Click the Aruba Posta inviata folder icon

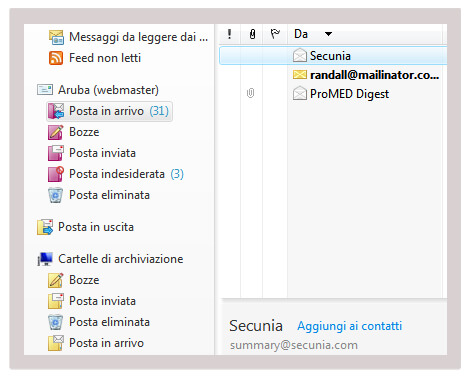[56, 153]
